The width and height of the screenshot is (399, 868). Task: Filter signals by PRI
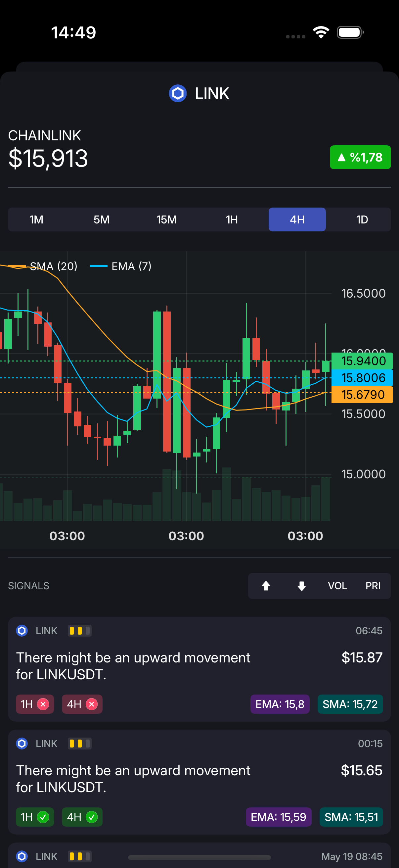point(373,586)
